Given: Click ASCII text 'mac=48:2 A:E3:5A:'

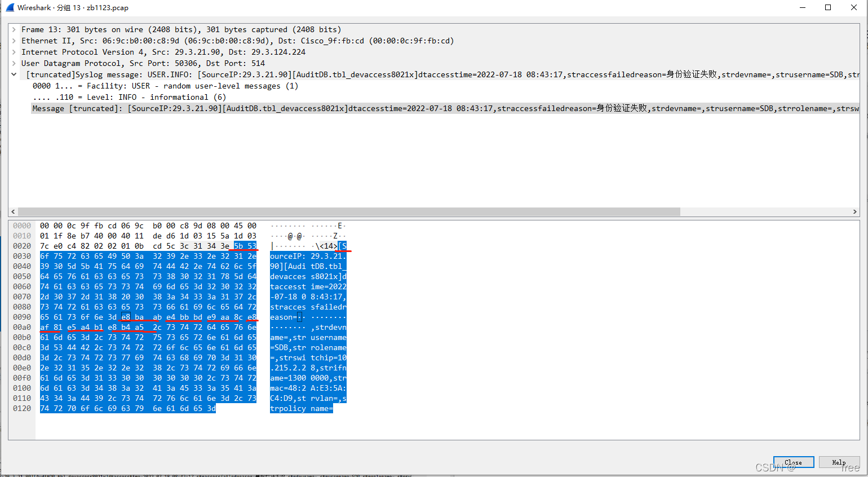Looking at the screenshot, I should click(308, 388).
